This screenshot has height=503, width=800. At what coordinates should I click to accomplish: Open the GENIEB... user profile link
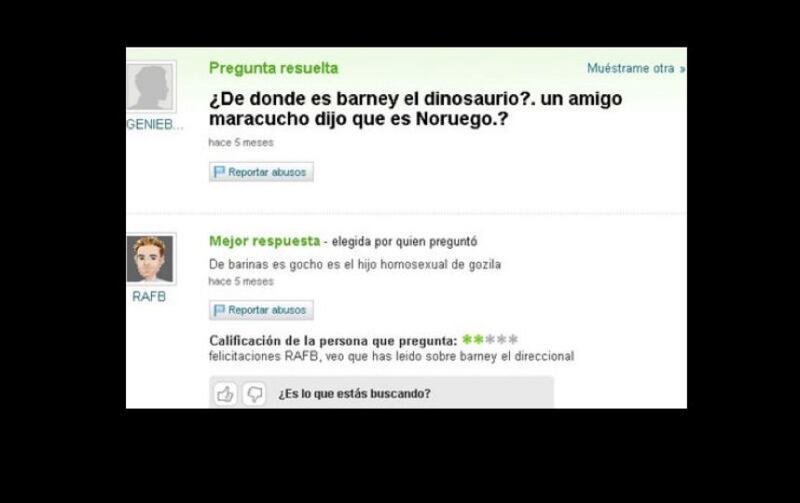click(x=155, y=124)
